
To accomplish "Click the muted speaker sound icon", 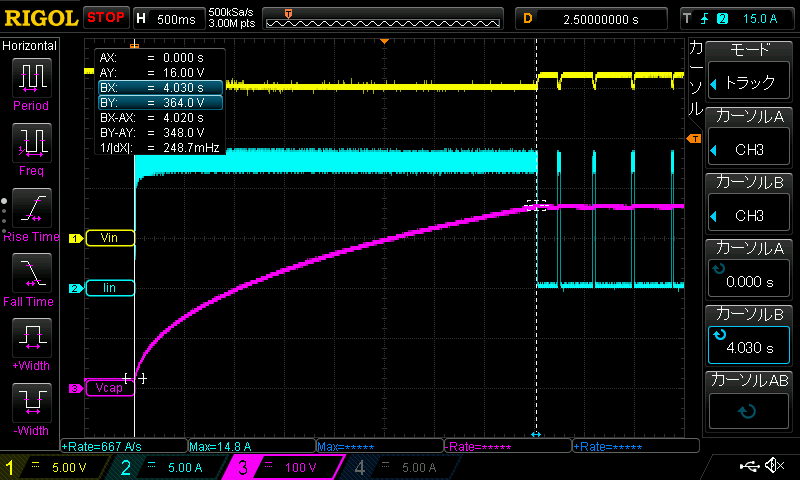I will 775,465.
